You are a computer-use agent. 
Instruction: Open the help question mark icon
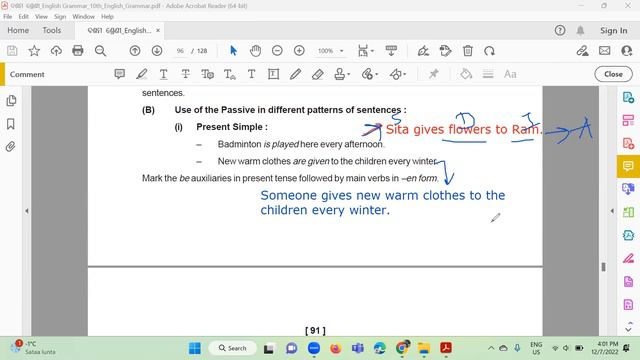[x=560, y=30]
